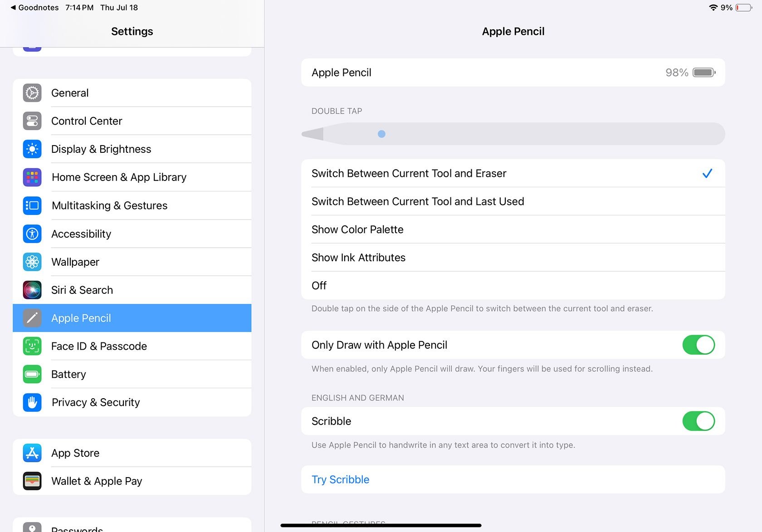Tap the Control Center switches icon

[32, 121]
